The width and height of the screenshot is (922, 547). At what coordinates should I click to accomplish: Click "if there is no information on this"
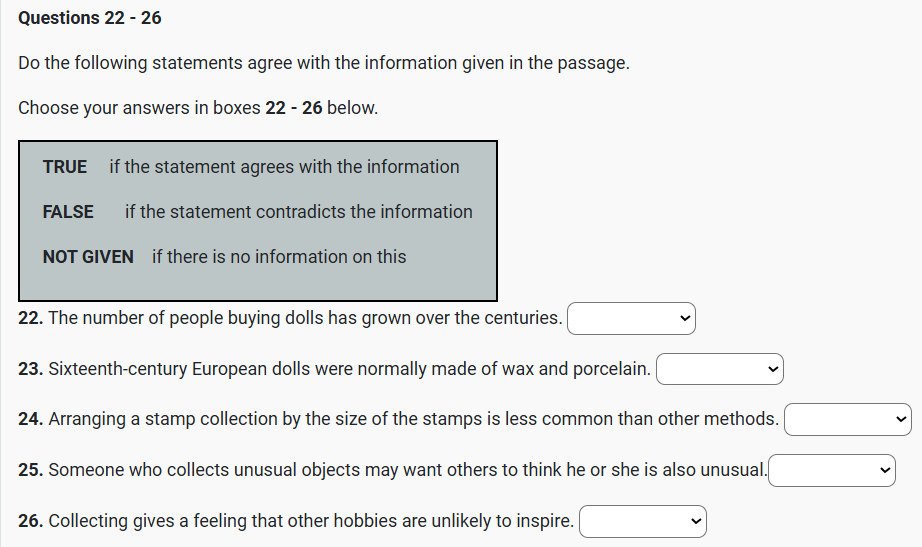point(279,257)
